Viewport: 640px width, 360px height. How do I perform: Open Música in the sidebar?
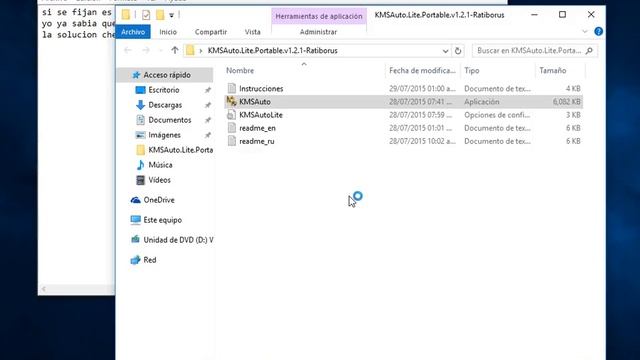(160, 165)
